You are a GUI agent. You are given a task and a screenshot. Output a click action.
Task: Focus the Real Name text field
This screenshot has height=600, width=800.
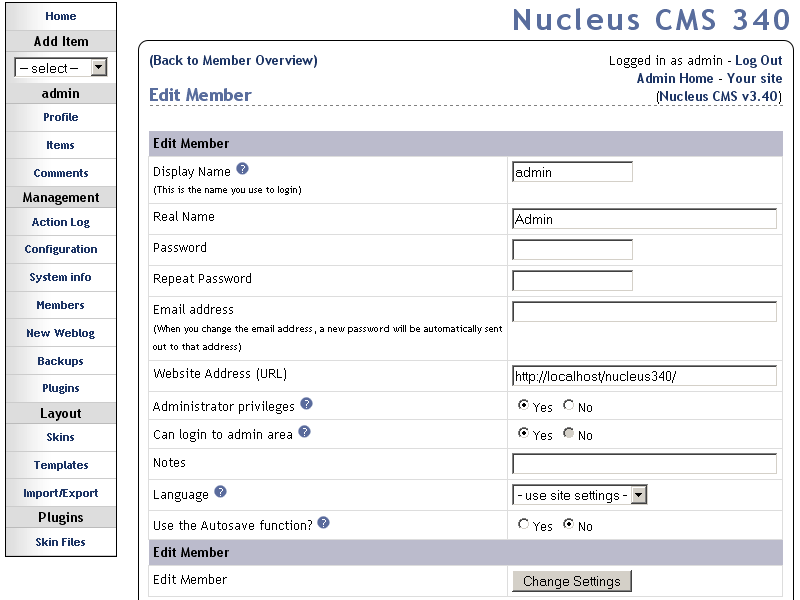[644, 219]
